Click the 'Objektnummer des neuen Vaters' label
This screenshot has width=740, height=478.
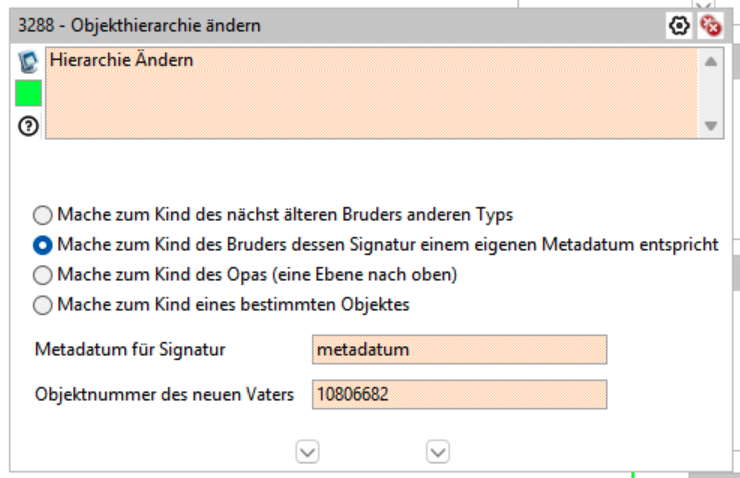point(164,395)
